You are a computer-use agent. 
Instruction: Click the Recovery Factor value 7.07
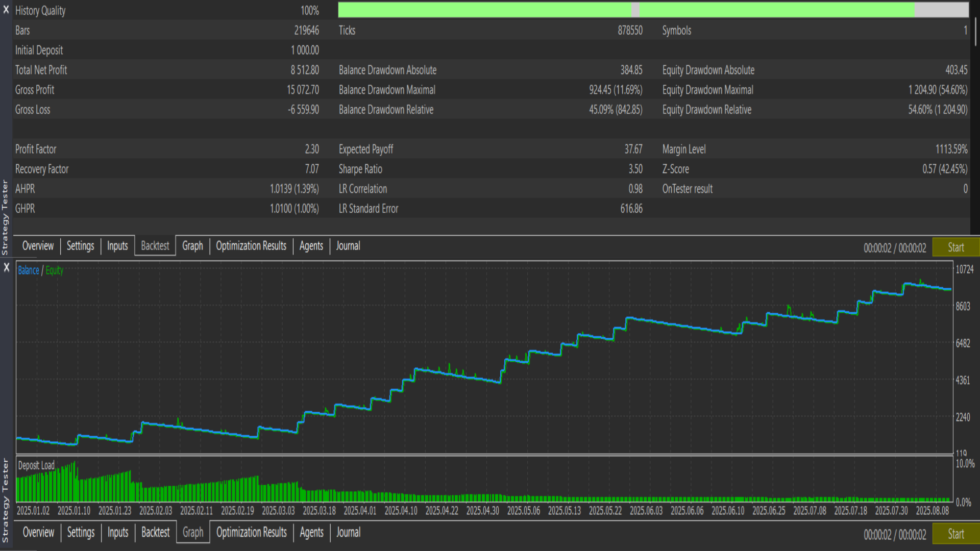tap(312, 169)
